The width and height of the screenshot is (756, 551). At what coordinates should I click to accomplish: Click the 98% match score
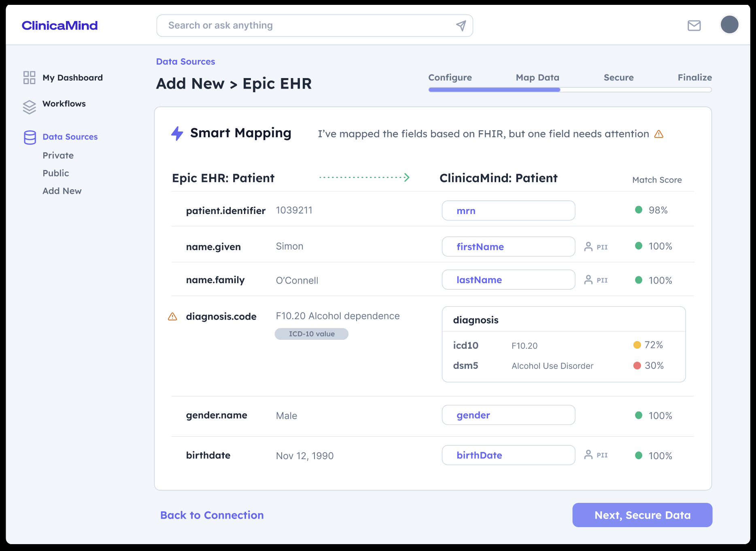click(x=658, y=210)
